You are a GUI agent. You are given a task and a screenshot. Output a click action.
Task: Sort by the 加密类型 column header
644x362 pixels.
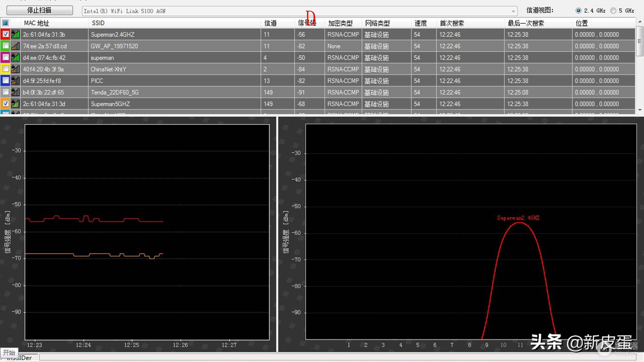click(343, 23)
